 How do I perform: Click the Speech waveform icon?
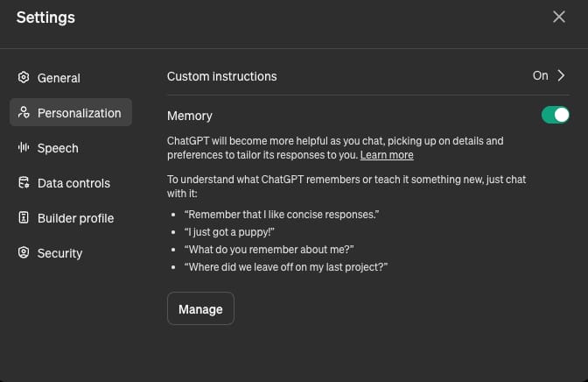pos(24,148)
